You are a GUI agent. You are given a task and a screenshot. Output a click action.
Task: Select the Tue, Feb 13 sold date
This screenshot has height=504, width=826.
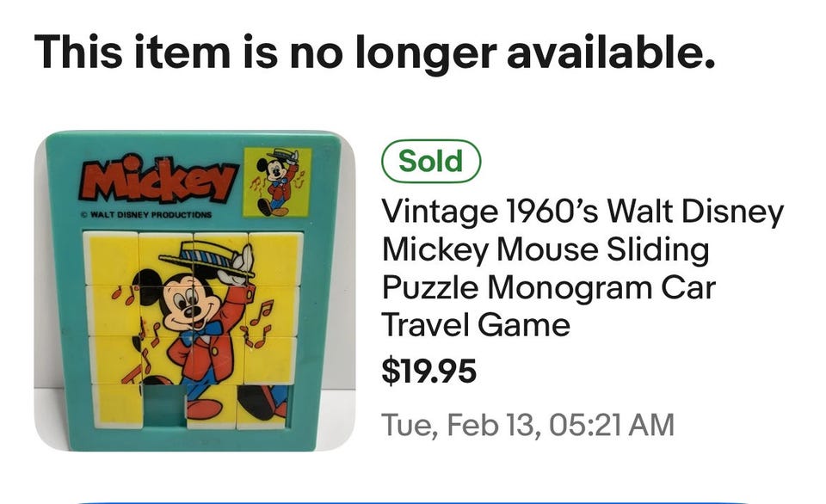pyautogui.click(x=527, y=424)
